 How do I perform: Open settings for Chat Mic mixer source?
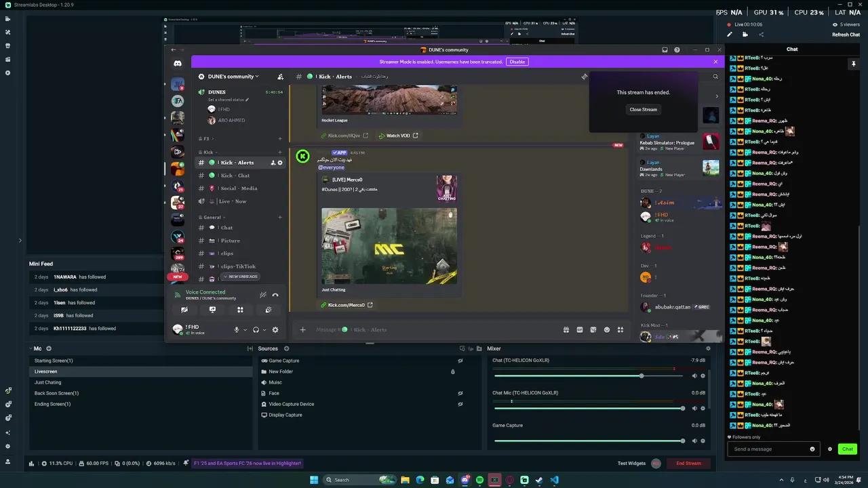[703, 408]
